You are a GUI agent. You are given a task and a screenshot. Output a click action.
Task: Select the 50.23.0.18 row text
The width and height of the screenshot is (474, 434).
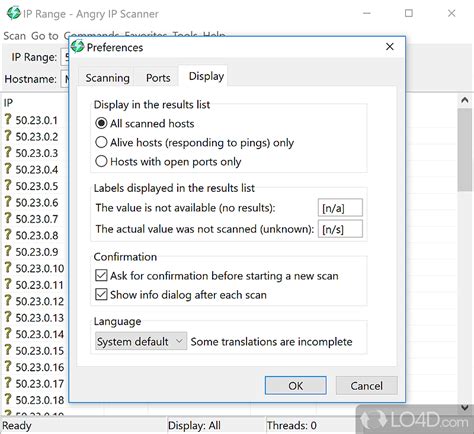[40, 400]
